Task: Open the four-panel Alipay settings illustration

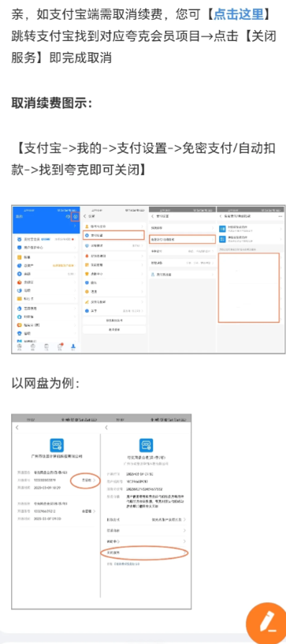Action: tap(148, 279)
